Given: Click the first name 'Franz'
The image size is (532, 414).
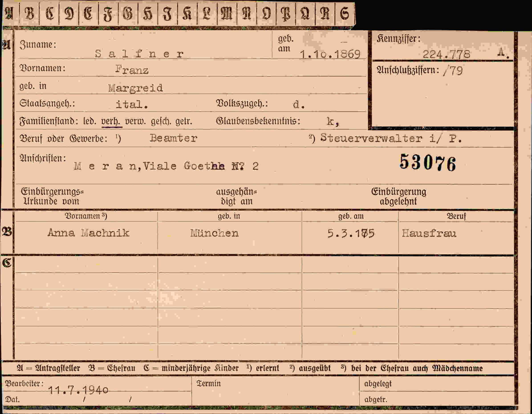Looking at the screenshot, I should point(132,70).
